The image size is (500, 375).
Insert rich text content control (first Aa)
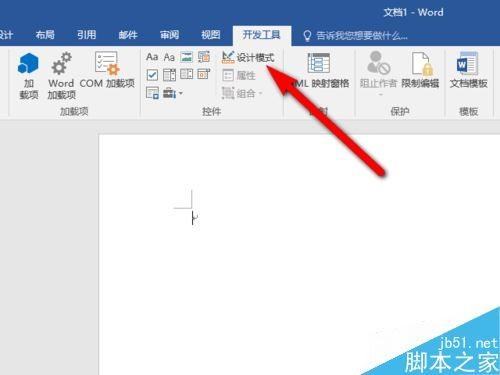(x=152, y=57)
